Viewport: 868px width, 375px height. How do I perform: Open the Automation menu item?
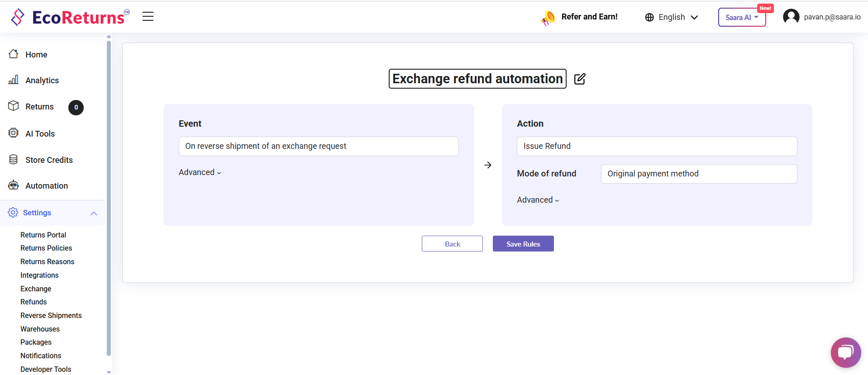click(x=47, y=186)
